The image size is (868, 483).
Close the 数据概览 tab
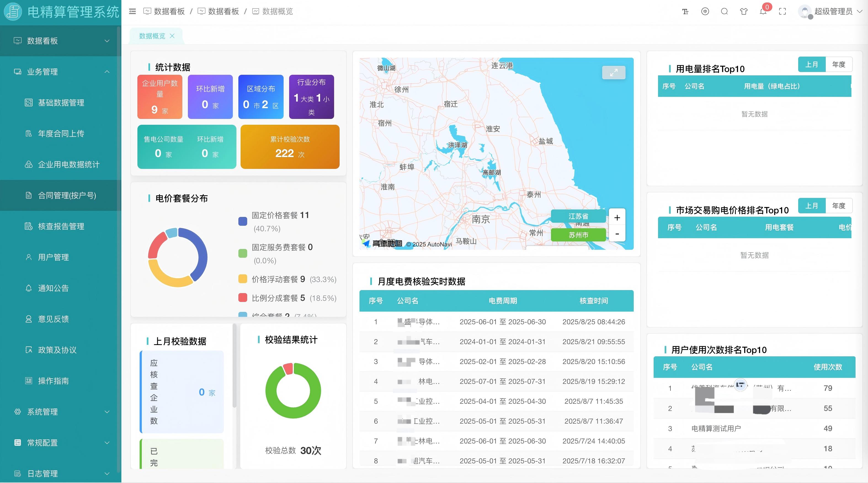pos(172,36)
